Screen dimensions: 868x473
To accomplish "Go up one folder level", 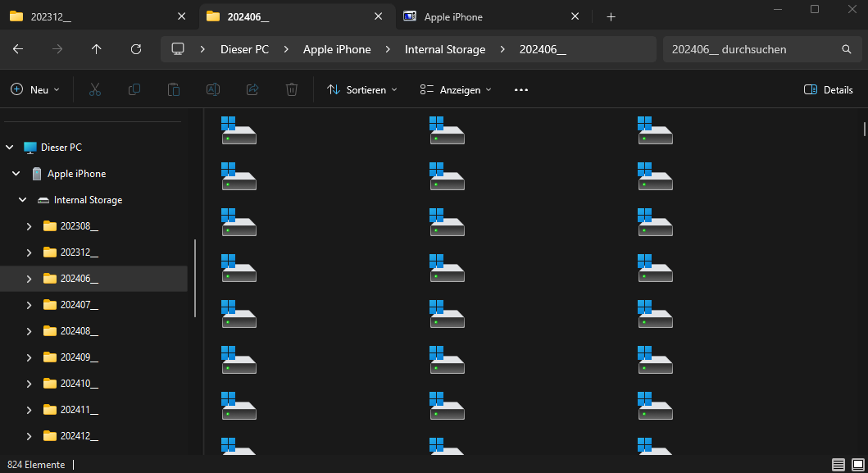I will coord(97,49).
